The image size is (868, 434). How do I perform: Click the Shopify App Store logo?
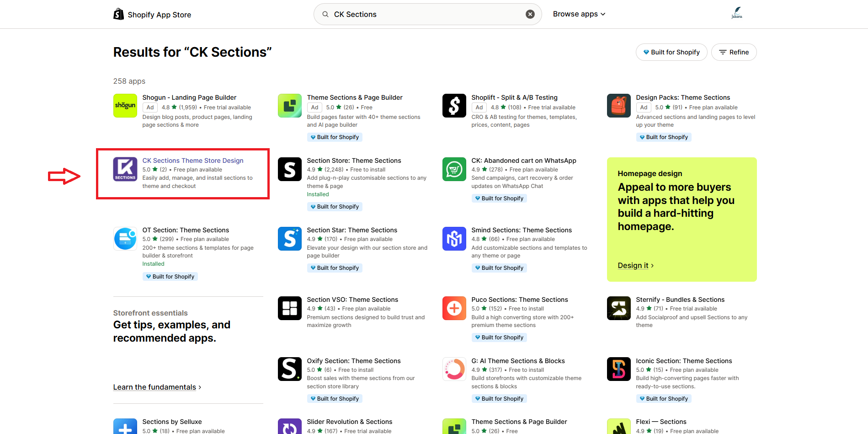pos(152,15)
